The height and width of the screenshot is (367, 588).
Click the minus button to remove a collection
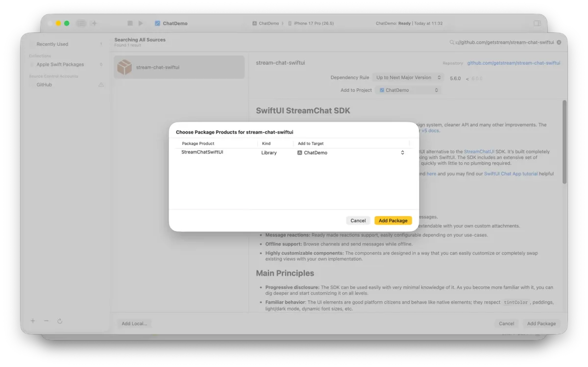[x=46, y=321]
